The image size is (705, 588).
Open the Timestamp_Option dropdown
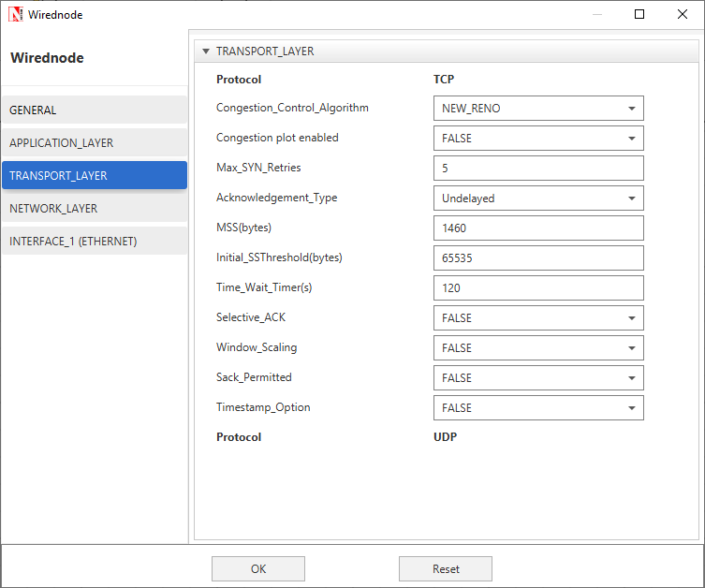click(538, 408)
